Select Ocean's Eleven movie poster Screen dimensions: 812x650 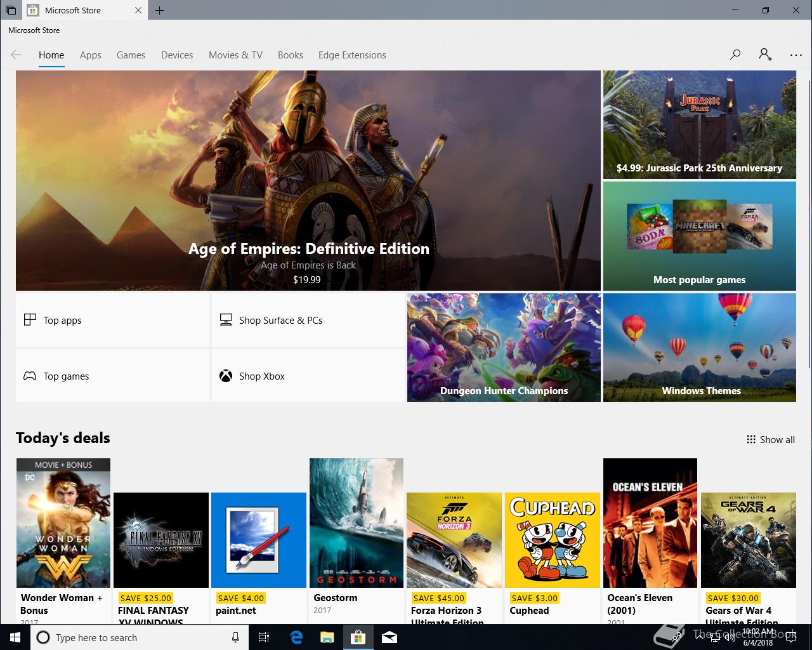(650, 523)
